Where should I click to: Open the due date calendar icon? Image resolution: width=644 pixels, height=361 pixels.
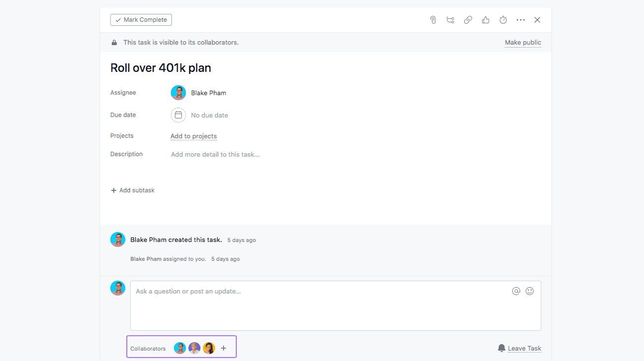tap(178, 115)
